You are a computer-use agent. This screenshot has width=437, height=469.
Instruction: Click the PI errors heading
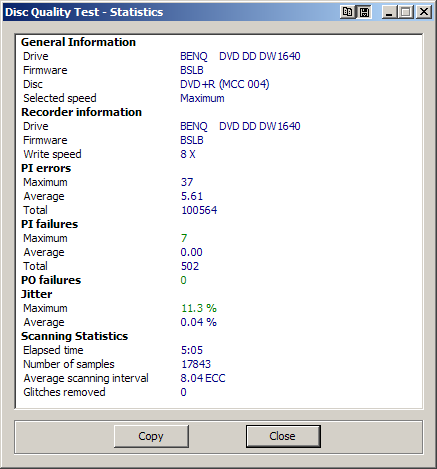[46, 168]
